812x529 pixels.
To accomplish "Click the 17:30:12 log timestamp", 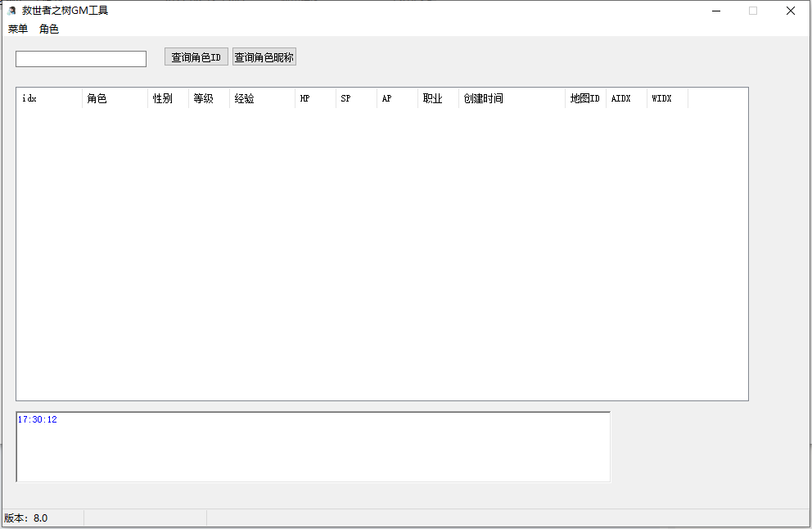I will point(38,419).
